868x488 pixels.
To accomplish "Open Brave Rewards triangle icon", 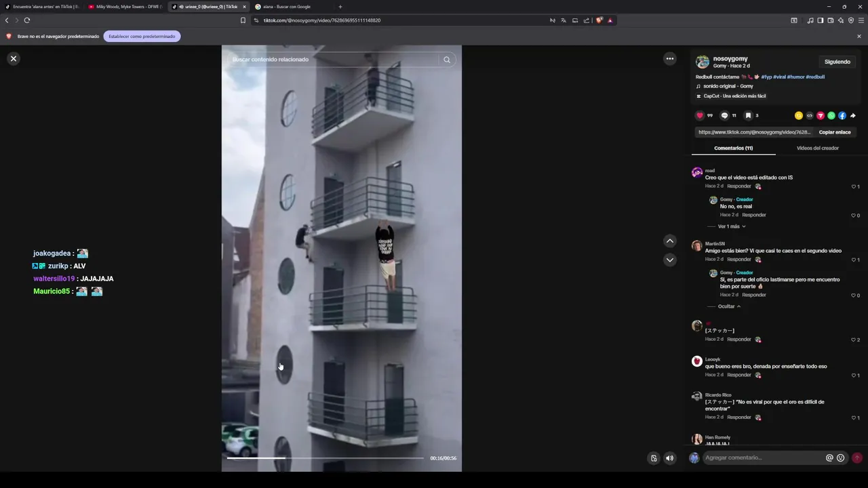I will pyautogui.click(x=610, y=20).
